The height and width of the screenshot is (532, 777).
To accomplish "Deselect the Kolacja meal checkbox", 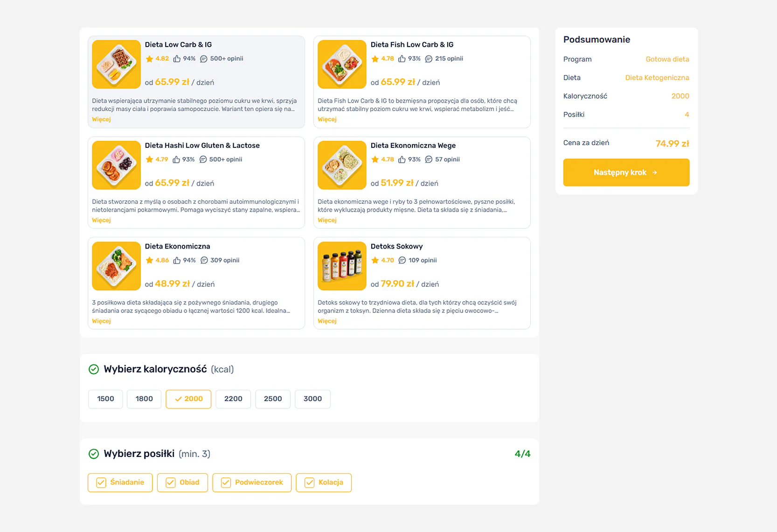I will [x=310, y=483].
